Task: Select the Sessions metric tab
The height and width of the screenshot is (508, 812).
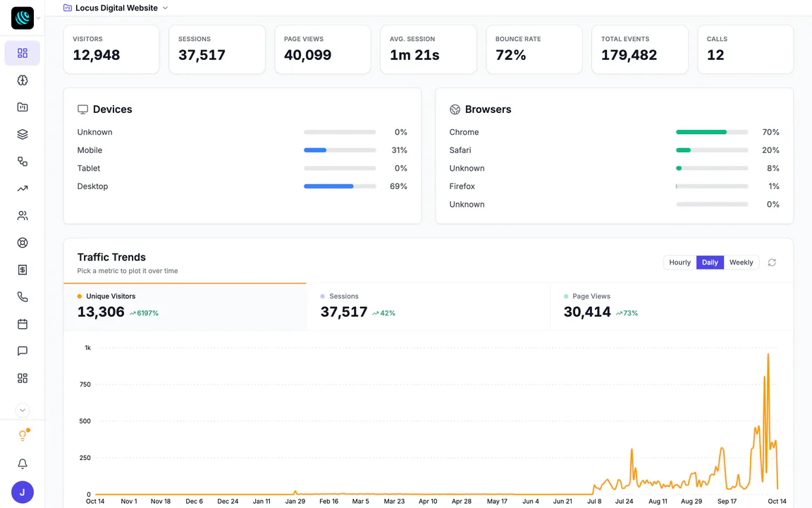Action: [x=429, y=306]
